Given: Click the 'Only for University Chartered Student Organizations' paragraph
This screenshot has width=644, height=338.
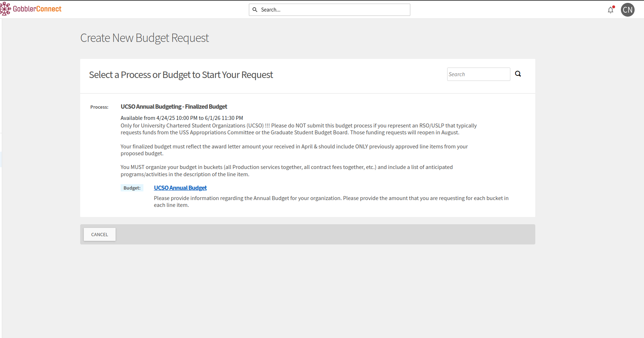Looking at the screenshot, I should [299, 129].
